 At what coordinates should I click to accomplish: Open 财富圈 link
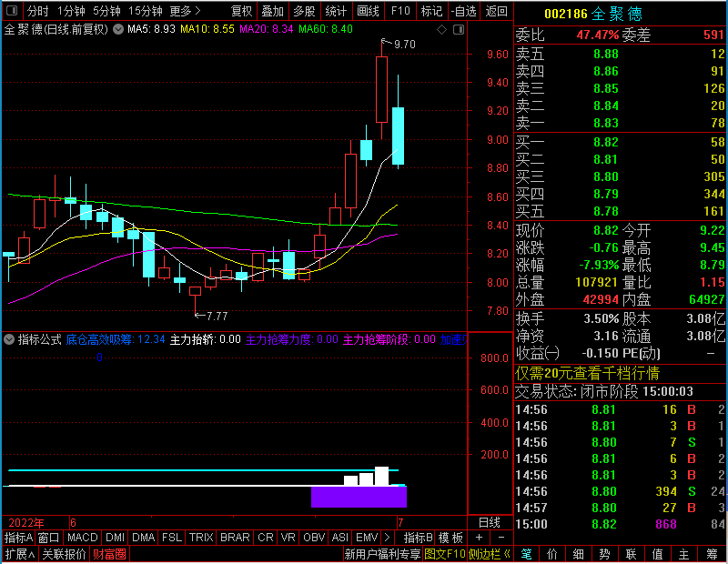[109, 554]
